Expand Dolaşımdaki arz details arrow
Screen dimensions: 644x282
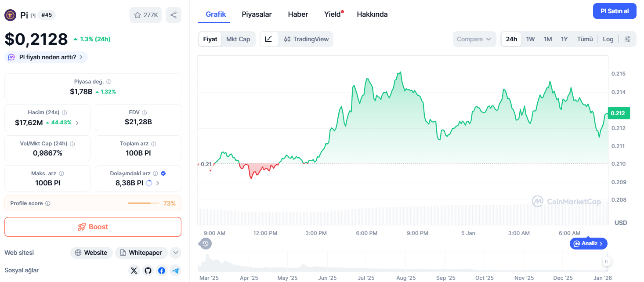click(158, 183)
